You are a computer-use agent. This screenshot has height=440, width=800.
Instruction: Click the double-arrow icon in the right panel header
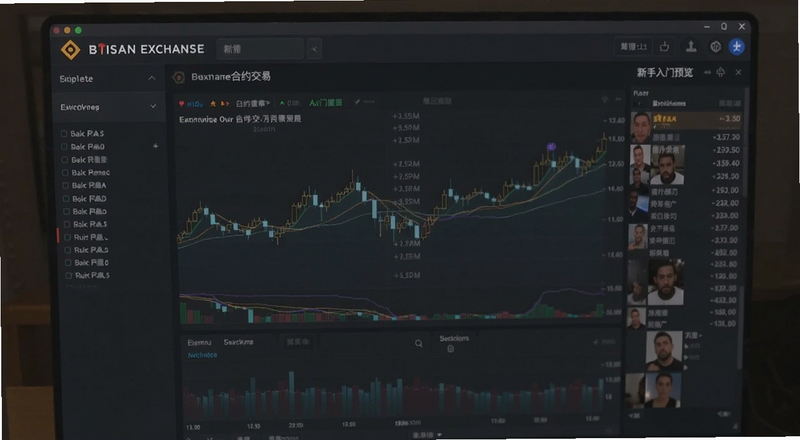coord(707,72)
